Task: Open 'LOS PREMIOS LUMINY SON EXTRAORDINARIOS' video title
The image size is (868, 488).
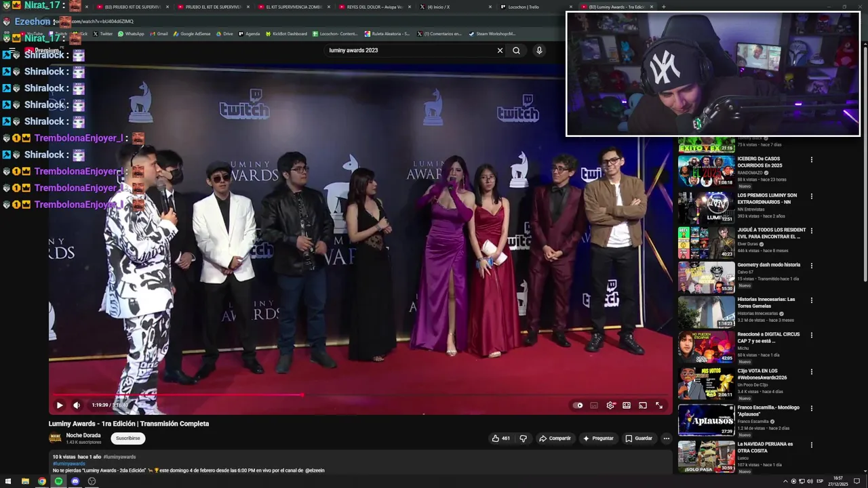Action: (x=767, y=199)
